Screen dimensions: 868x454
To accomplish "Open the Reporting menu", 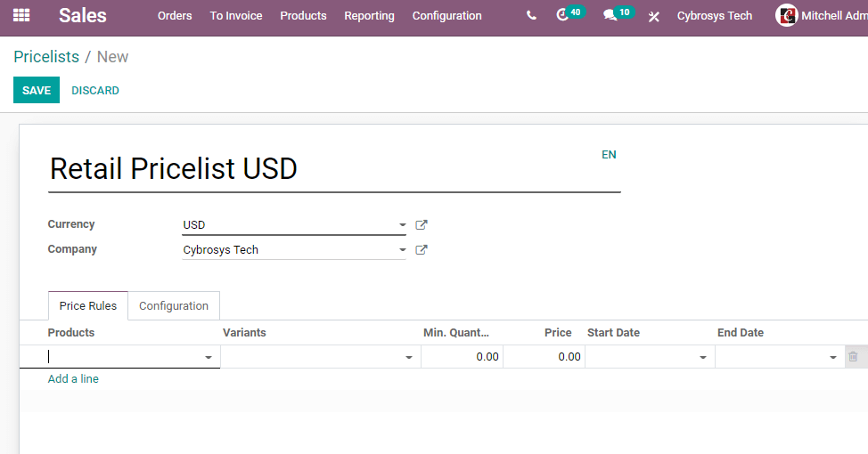I will coord(369,16).
